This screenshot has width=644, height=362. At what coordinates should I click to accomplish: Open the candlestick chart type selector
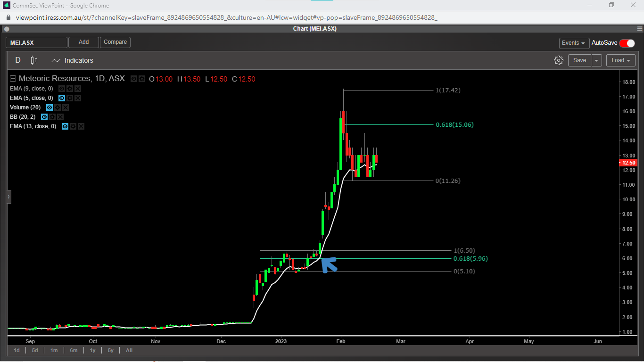(34, 60)
